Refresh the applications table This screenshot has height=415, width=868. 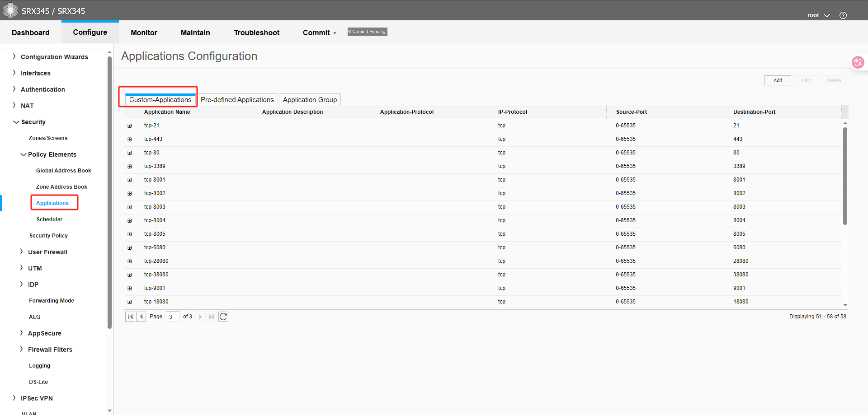tap(223, 316)
